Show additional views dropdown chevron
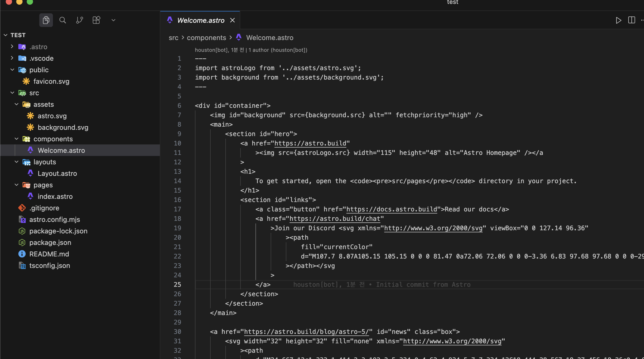 tap(113, 20)
